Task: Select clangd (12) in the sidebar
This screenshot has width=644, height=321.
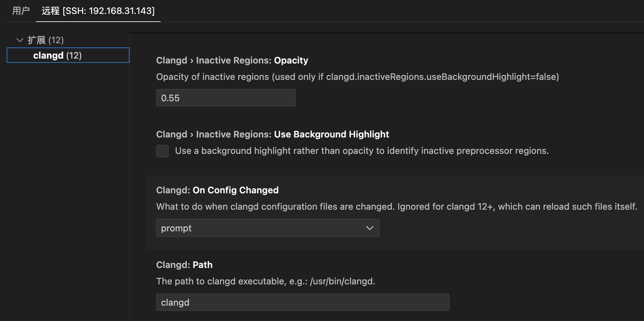Action: (x=68, y=55)
